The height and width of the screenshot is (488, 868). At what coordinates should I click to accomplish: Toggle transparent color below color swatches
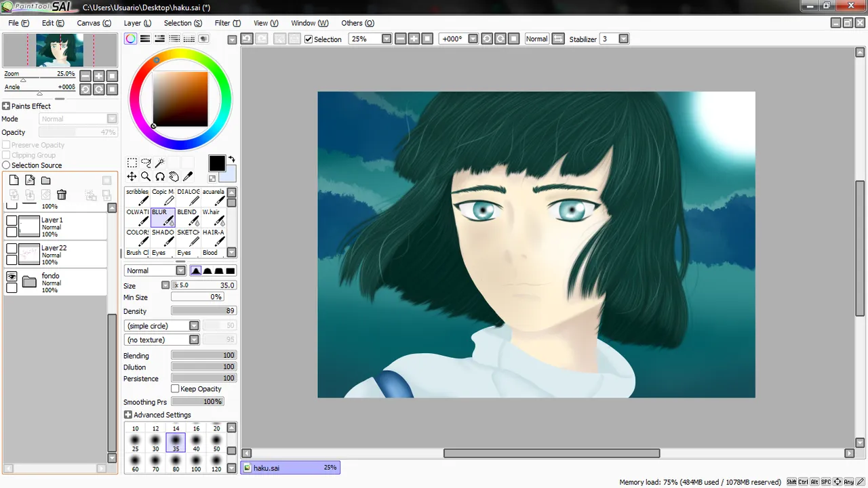(x=212, y=178)
